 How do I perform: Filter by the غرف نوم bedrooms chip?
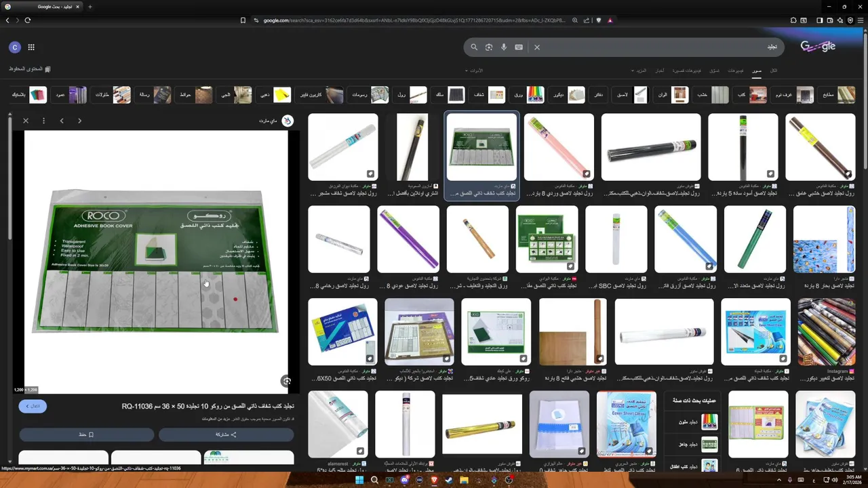coord(792,95)
